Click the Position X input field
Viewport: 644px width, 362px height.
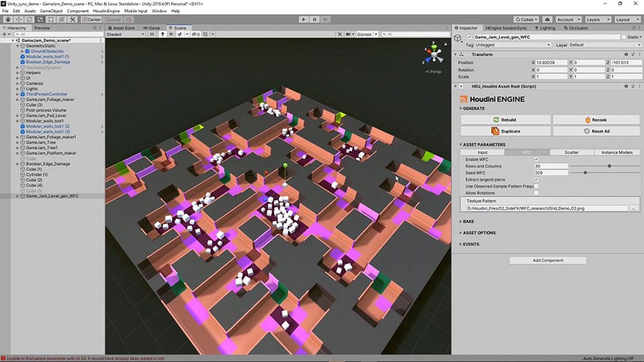[552, 62]
